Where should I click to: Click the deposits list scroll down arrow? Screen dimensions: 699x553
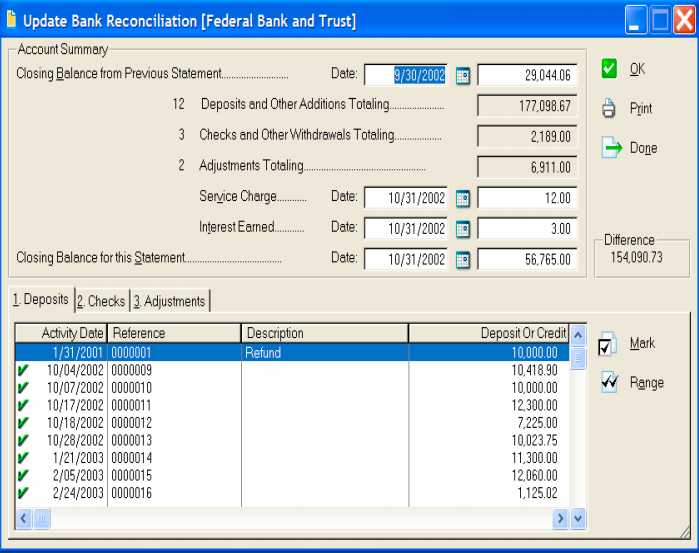tap(578, 518)
